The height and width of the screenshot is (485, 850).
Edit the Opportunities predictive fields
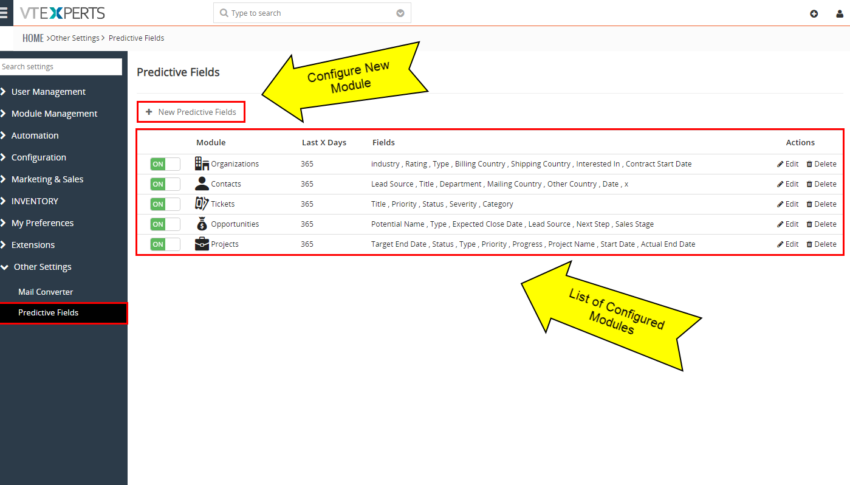coord(788,224)
